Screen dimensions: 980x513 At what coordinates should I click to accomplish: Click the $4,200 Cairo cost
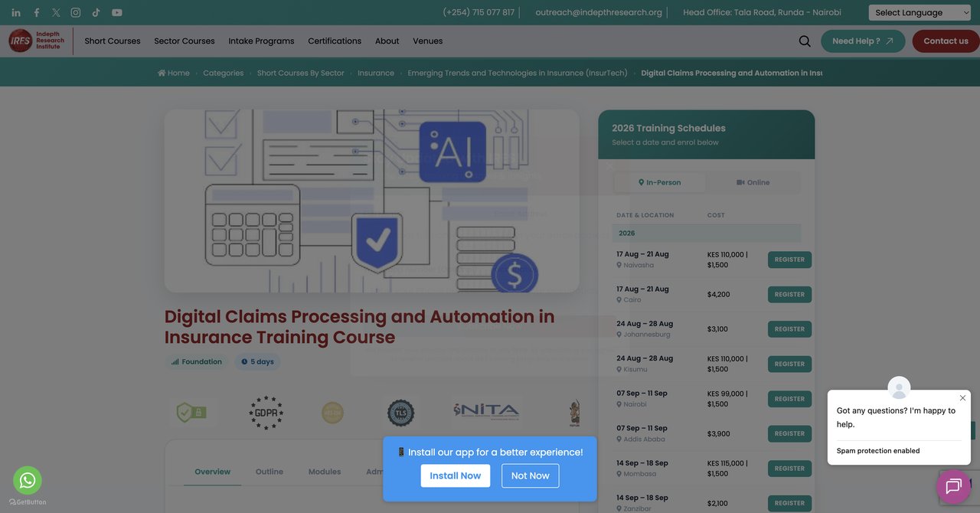point(718,294)
